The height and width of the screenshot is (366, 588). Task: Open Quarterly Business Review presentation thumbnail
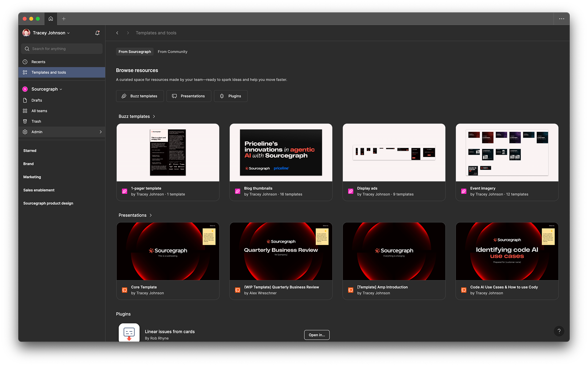[281, 251]
